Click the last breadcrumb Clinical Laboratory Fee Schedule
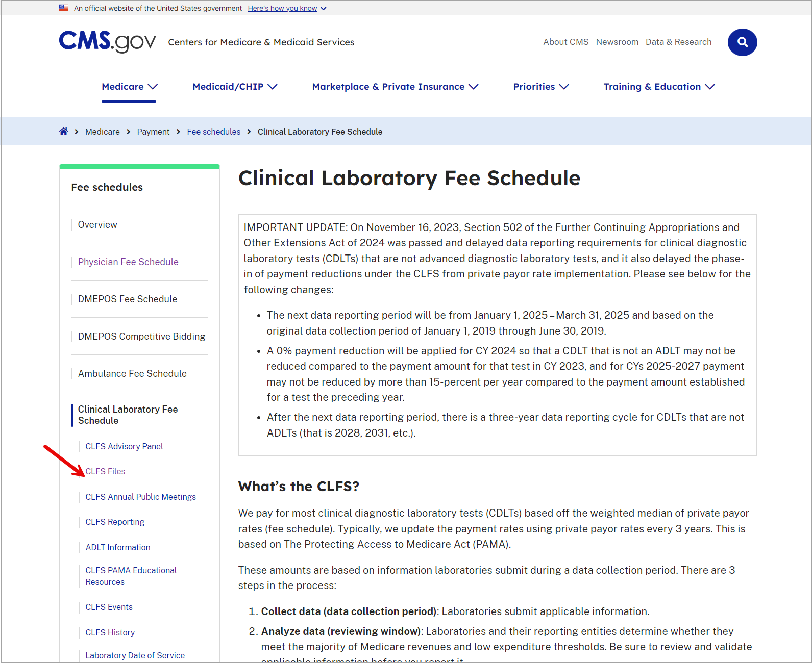The height and width of the screenshot is (663, 812). coord(320,132)
